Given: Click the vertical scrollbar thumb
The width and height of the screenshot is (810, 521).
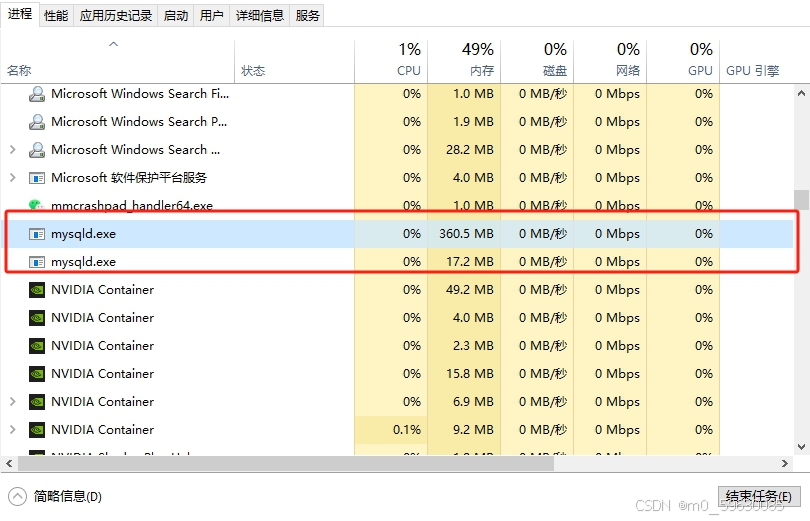Looking at the screenshot, I should (801, 200).
